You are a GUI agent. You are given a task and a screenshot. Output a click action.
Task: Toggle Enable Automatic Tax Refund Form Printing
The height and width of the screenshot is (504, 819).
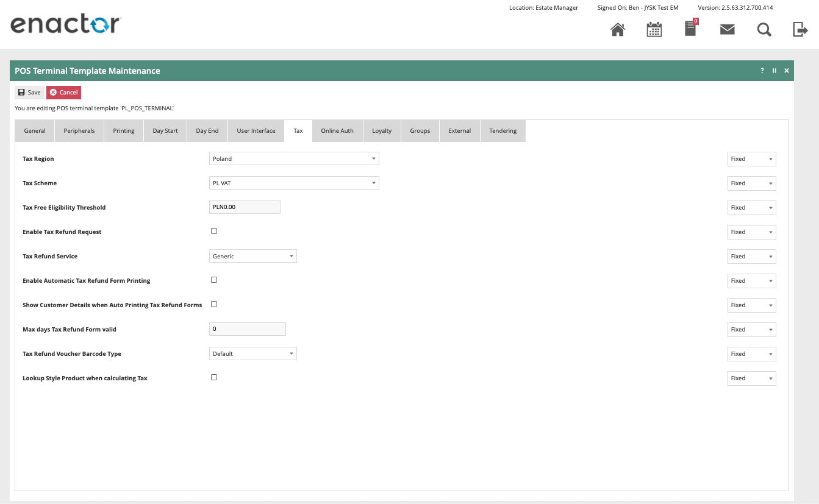click(214, 280)
